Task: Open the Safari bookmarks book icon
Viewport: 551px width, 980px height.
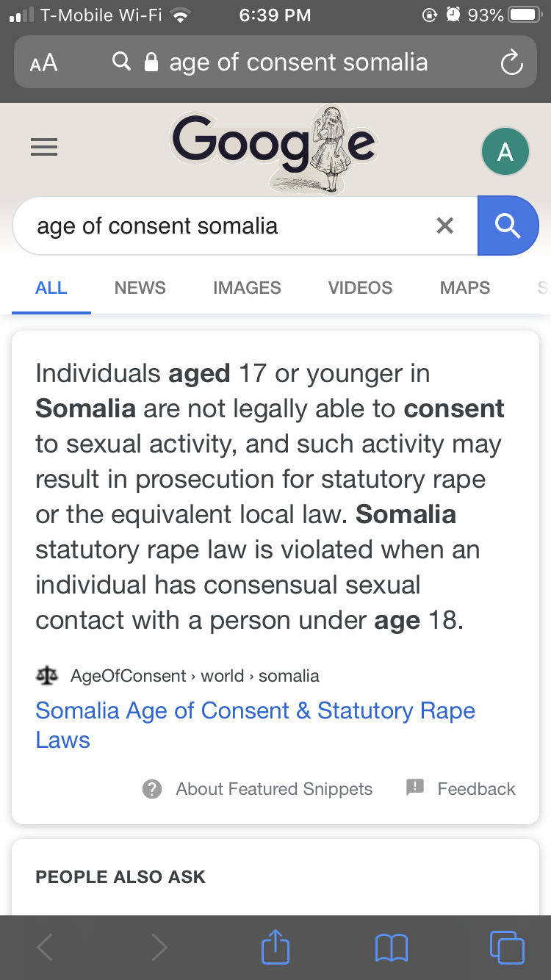Action: (x=391, y=948)
